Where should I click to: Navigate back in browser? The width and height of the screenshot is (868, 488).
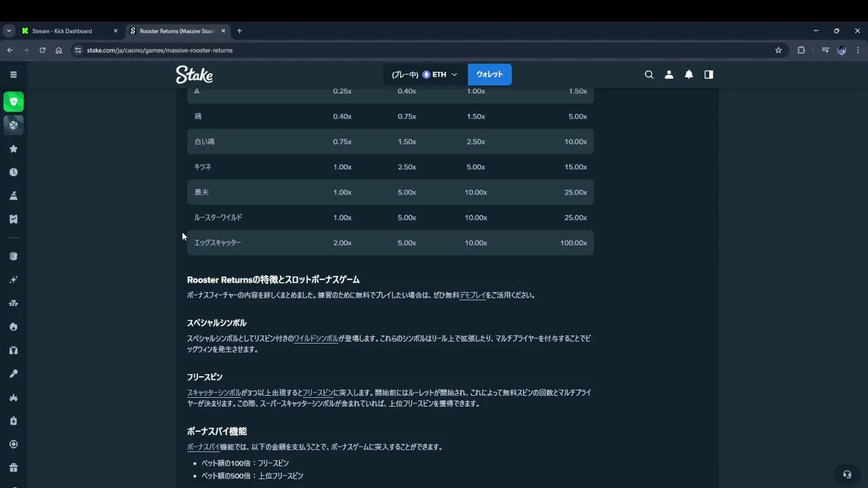tap(9, 50)
